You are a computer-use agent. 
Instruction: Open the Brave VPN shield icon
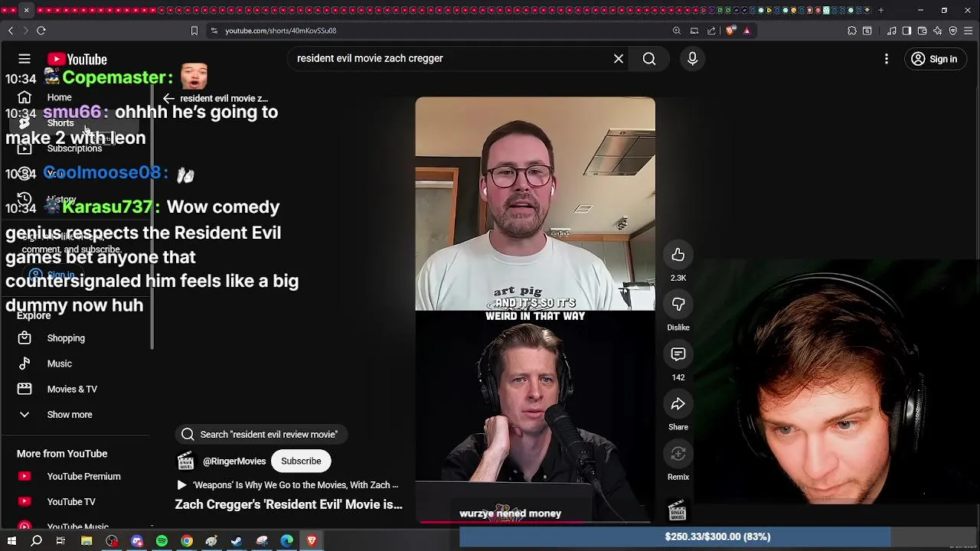(x=953, y=31)
